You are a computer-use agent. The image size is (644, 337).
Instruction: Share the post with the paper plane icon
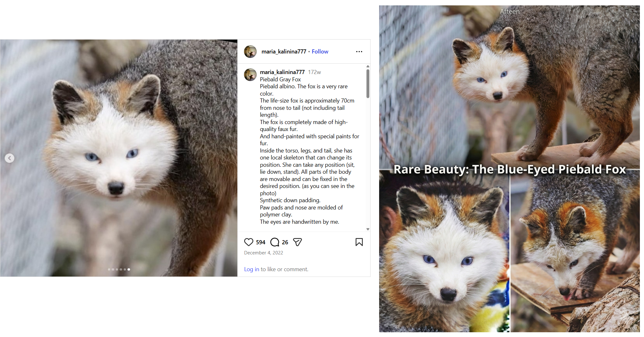297,242
